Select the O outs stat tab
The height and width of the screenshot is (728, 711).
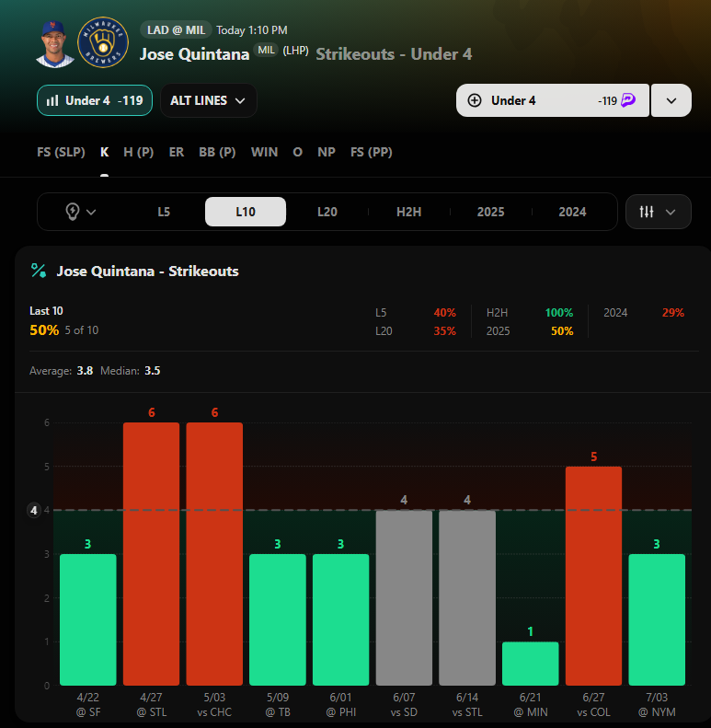pyautogui.click(x=297, y=152)
